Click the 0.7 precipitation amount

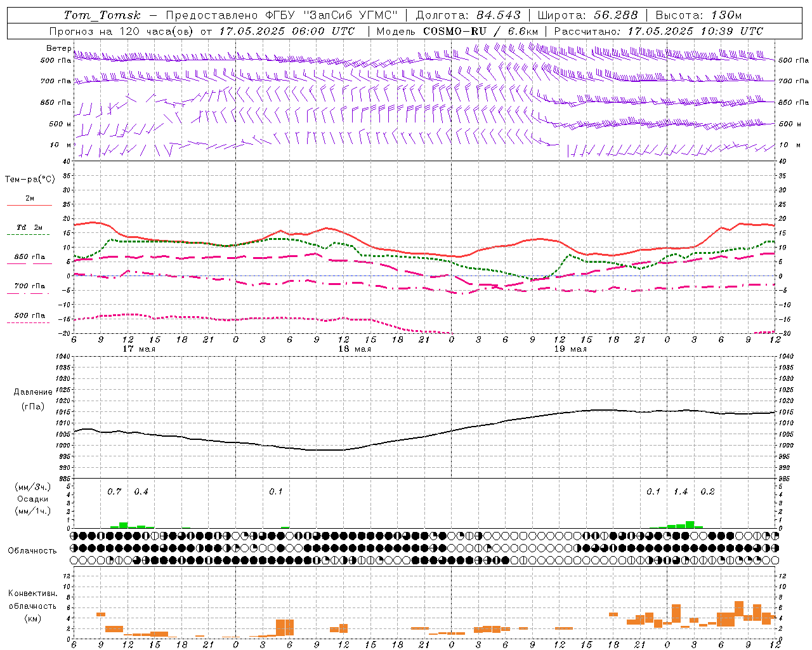click(114, 492)
